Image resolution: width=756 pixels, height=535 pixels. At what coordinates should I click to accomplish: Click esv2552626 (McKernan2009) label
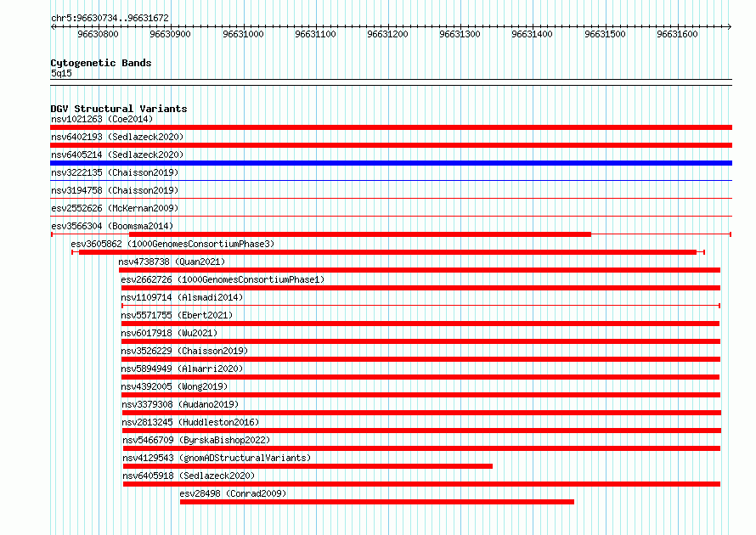(115, 208)
